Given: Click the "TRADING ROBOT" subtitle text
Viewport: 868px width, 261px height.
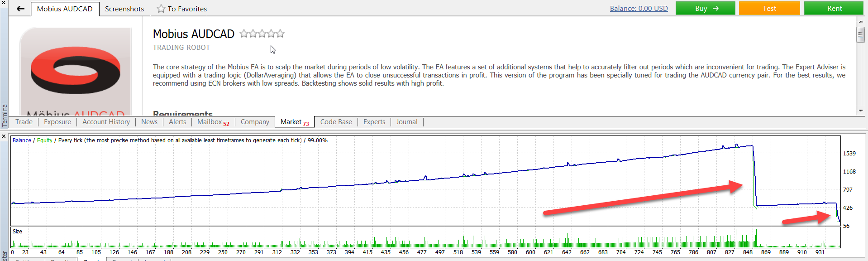Looking at the screenshot, I should pyautogui.click(x=181, y=48).
